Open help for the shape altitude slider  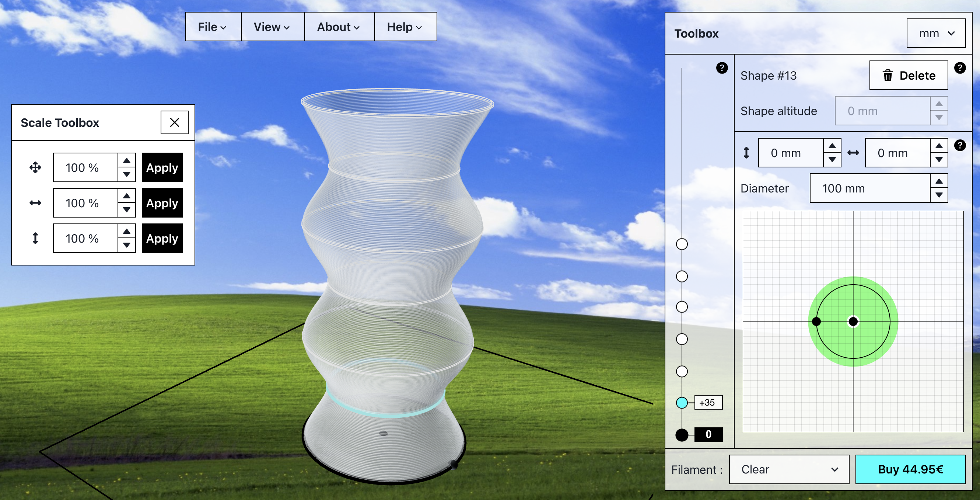coord(722,68)
